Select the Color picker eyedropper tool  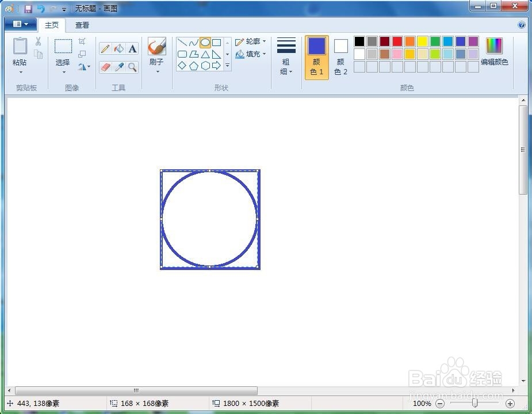coord(118,67)
